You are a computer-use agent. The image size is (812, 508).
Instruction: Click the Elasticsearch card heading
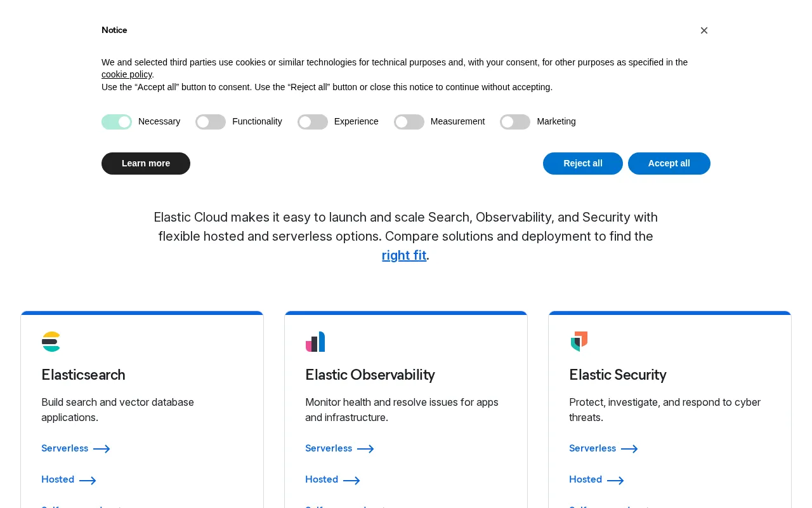point(83,375)
